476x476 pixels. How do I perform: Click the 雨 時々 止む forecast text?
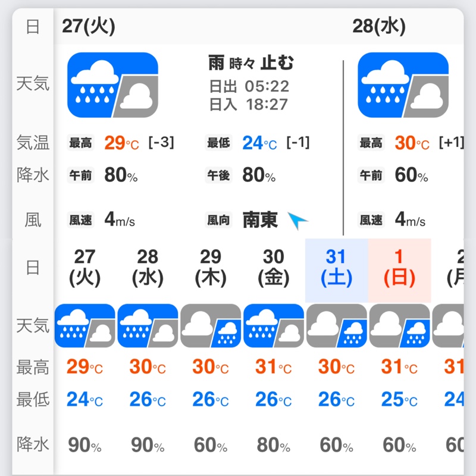pyautogui.click(x=251, y=63)
